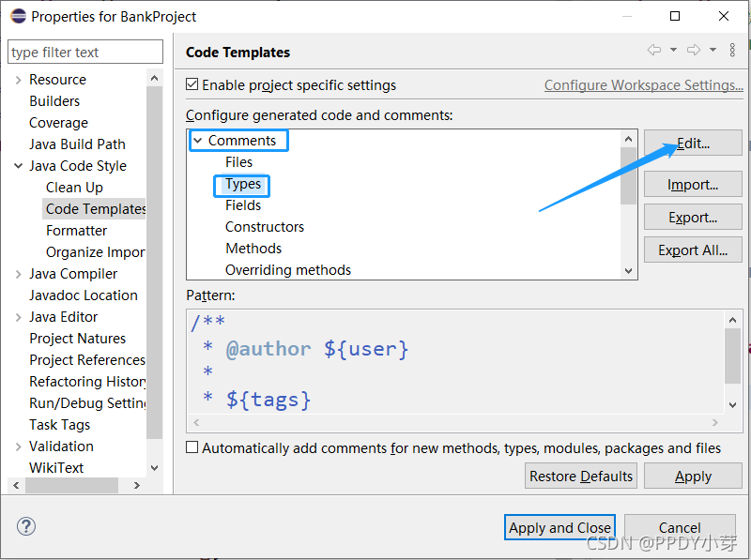This screenshot has height=560, width=751.
Task: Select WikiText in the tree
Action: point(56,468)
